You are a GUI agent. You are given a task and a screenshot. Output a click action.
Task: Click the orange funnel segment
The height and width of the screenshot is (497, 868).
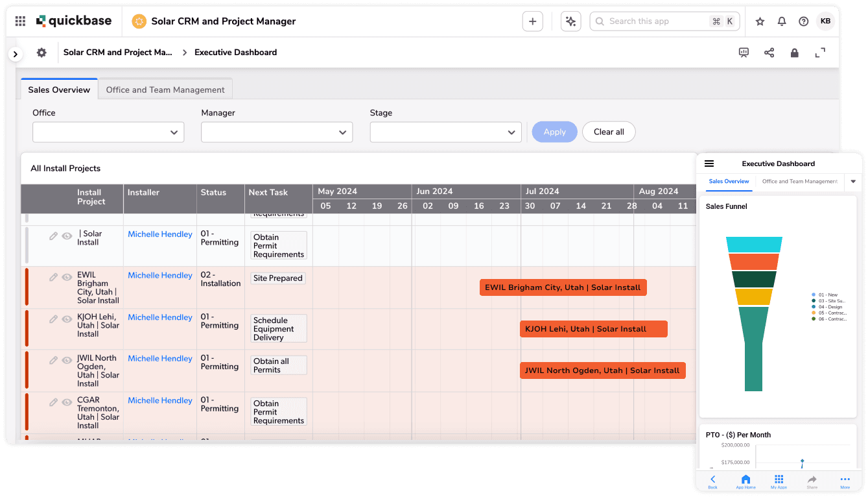(754, 262)
